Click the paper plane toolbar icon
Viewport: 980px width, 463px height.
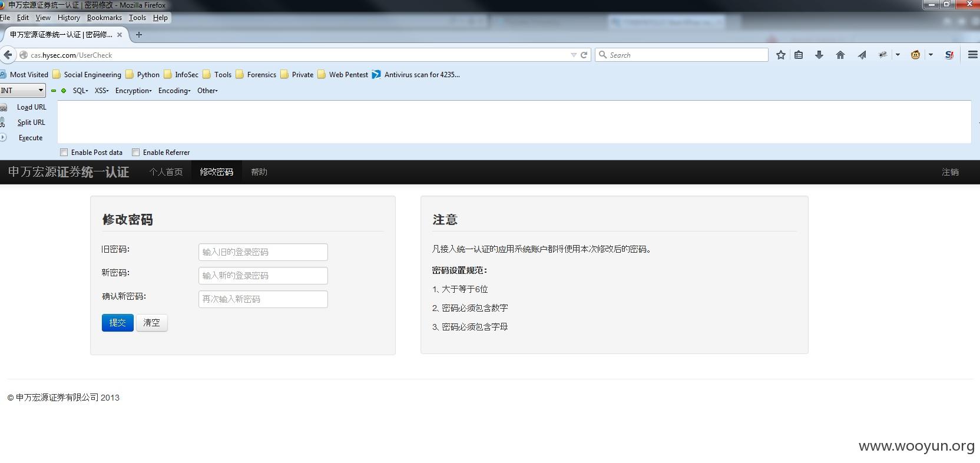tap(862, 55)
